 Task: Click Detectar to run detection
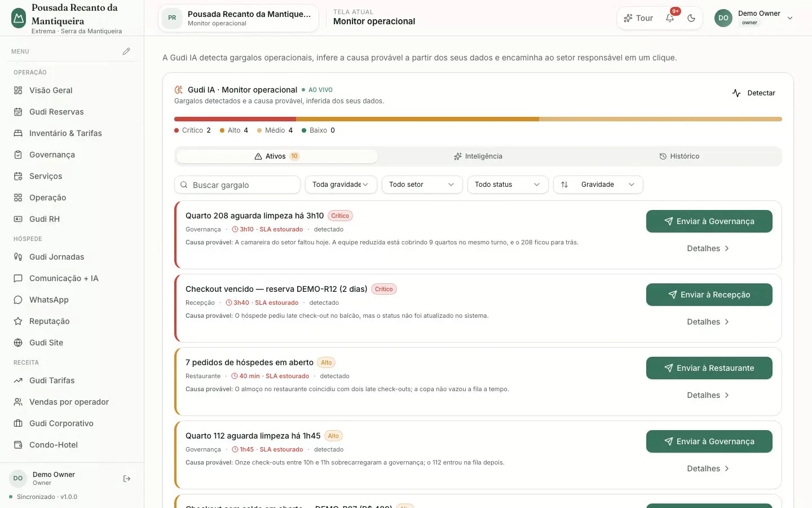tap(754, 93)
